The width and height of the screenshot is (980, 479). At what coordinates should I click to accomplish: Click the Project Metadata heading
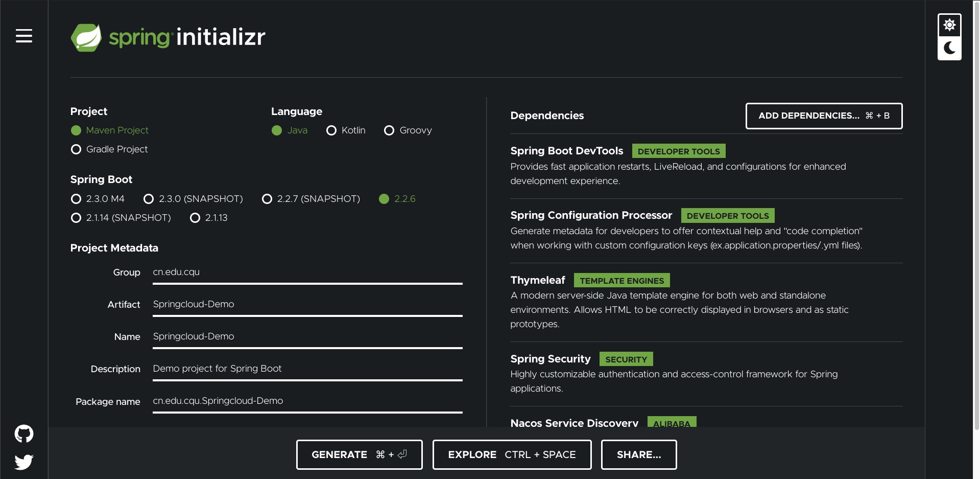point(114,248)
